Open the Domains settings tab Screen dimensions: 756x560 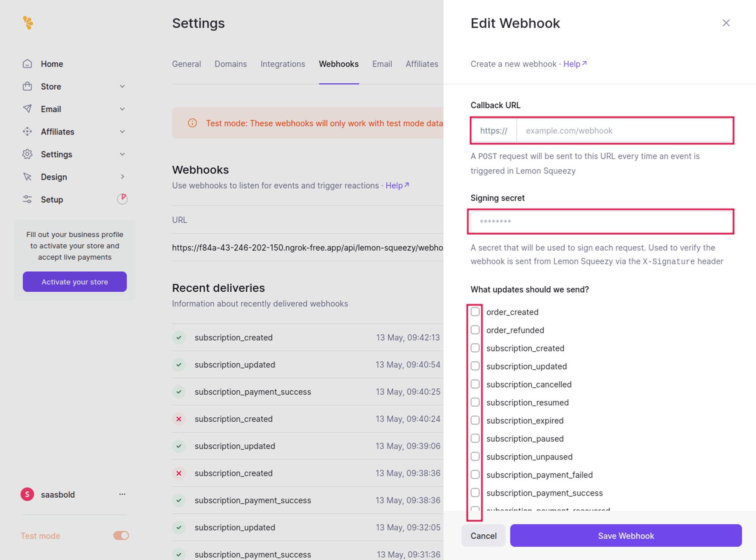(231, 64)
